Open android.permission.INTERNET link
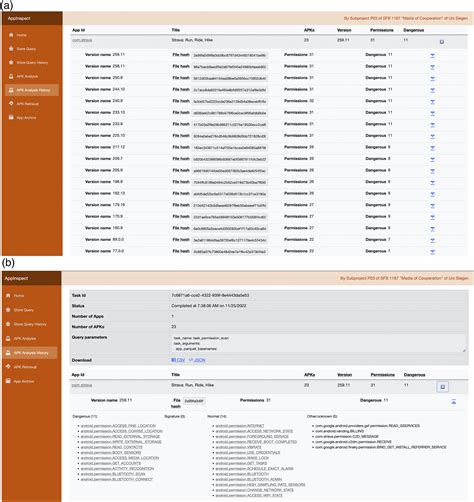The width and height of the screenshot is (474, 502). (x=240, y=426)
